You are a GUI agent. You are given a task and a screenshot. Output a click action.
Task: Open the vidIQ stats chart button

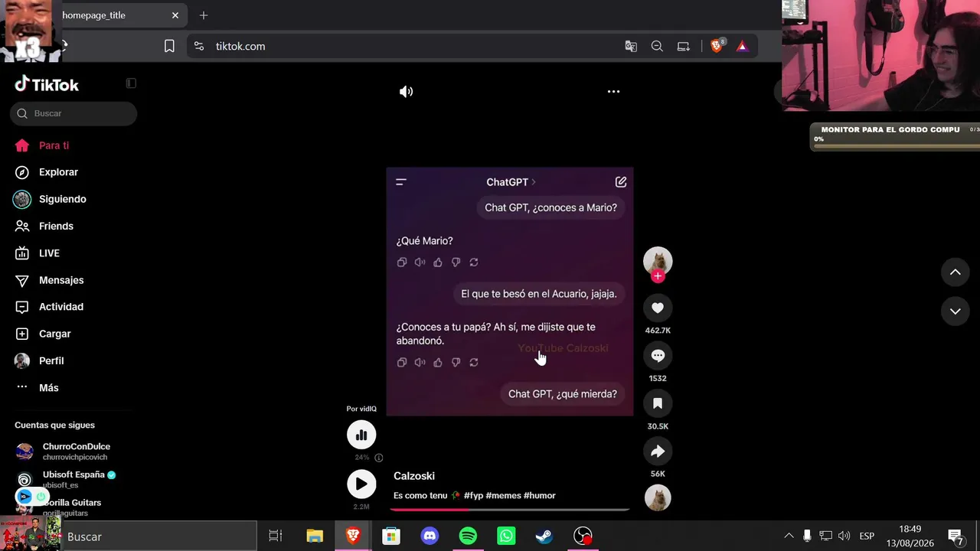tap(361, 435)
